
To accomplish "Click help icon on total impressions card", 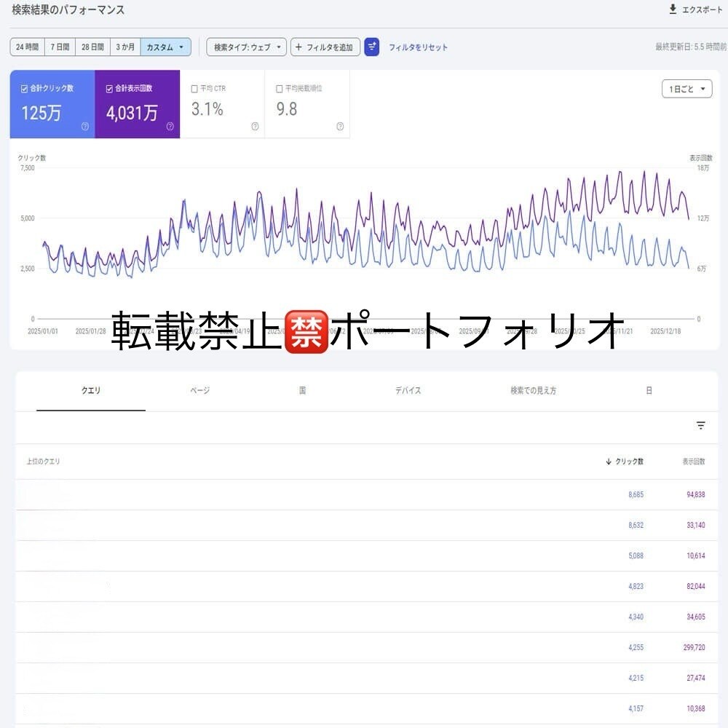I will tap(170, 126).
